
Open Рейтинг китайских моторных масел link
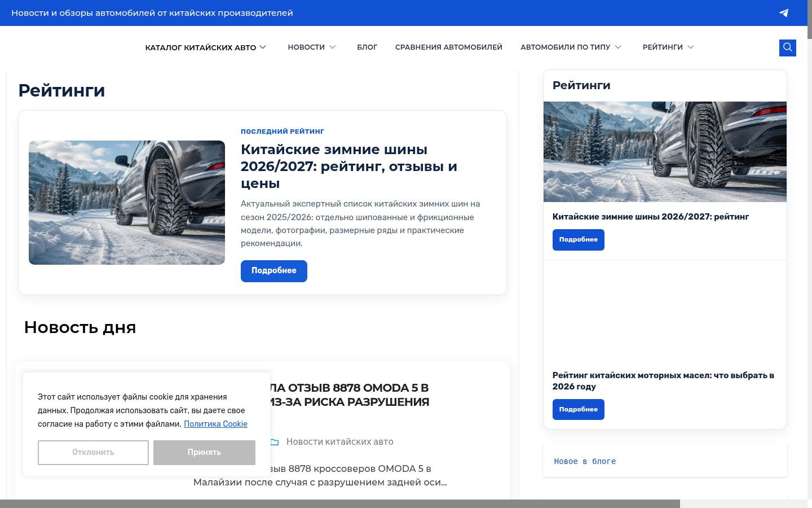[x=663, y=381]
